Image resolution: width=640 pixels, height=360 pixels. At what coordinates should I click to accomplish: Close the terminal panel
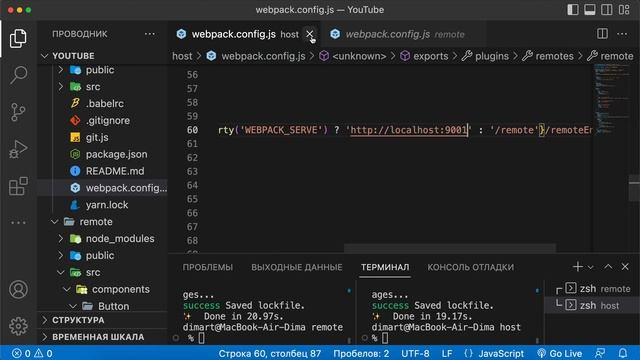click(625, 267)
